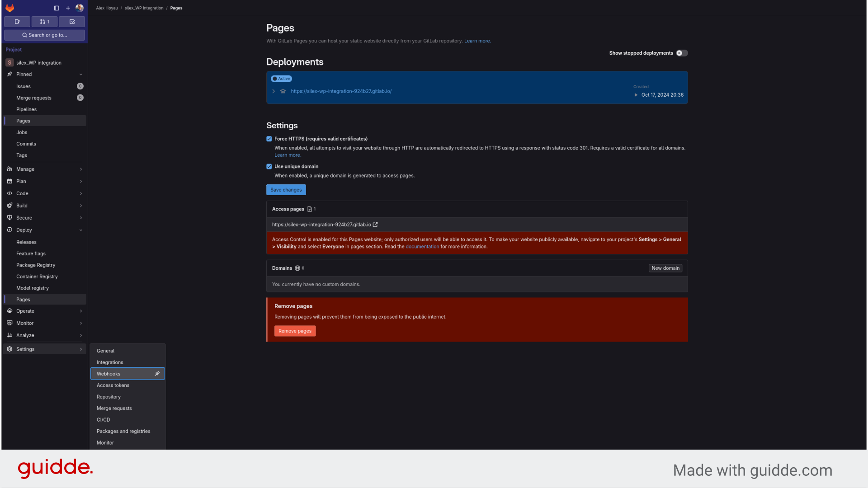Click the Operate cloud icon

pyautogui.click(x=9, y=311)
